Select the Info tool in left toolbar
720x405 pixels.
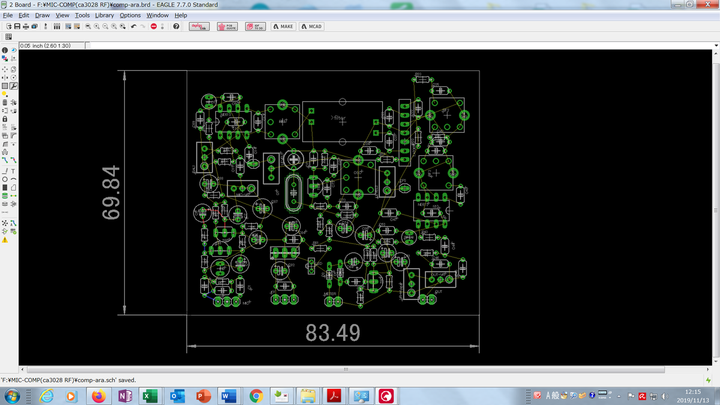(5, 50)
